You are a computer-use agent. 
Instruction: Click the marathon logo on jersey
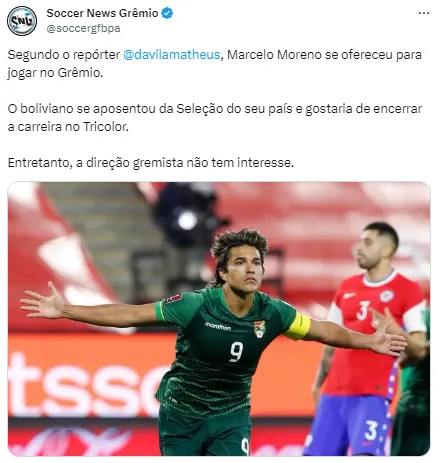point(218,326)
